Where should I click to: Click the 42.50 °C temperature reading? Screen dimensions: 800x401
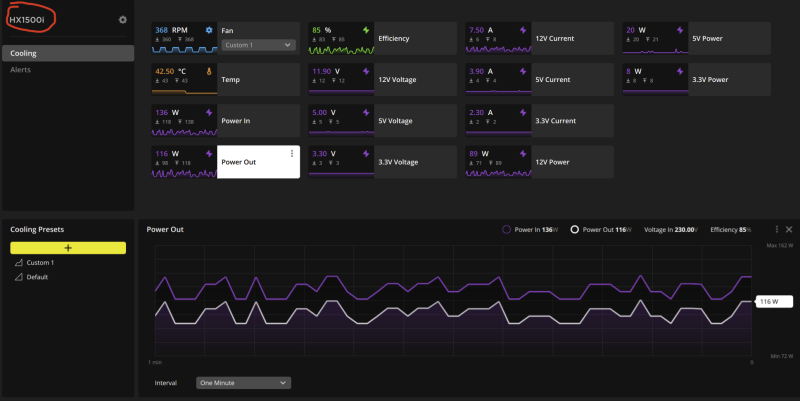click(x=171, y=71)
